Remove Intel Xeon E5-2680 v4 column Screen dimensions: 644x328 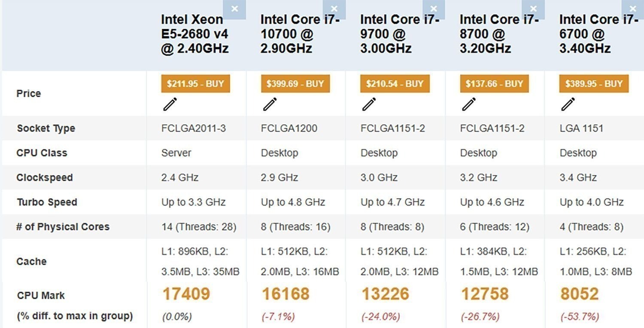pyautogui.click(x=234, y=9)
